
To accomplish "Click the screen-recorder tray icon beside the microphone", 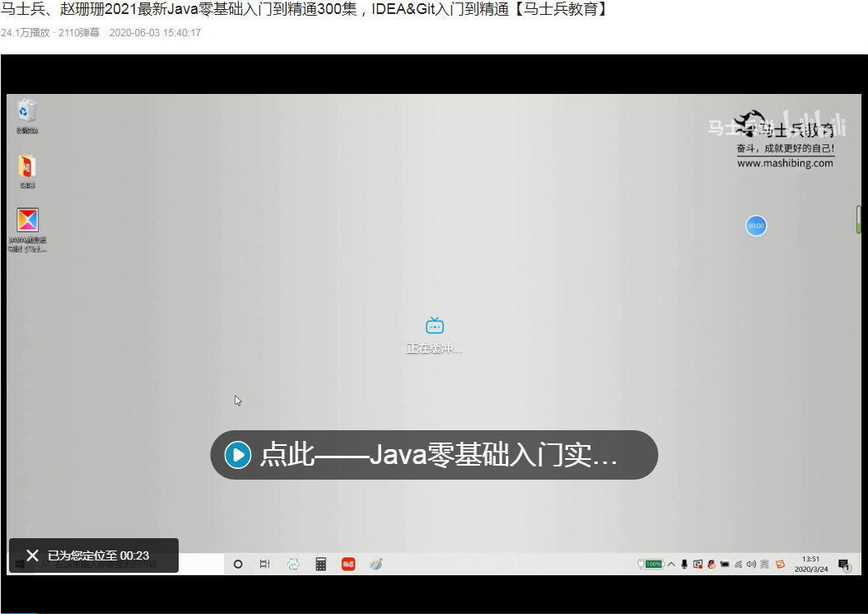I will point(698,564).
